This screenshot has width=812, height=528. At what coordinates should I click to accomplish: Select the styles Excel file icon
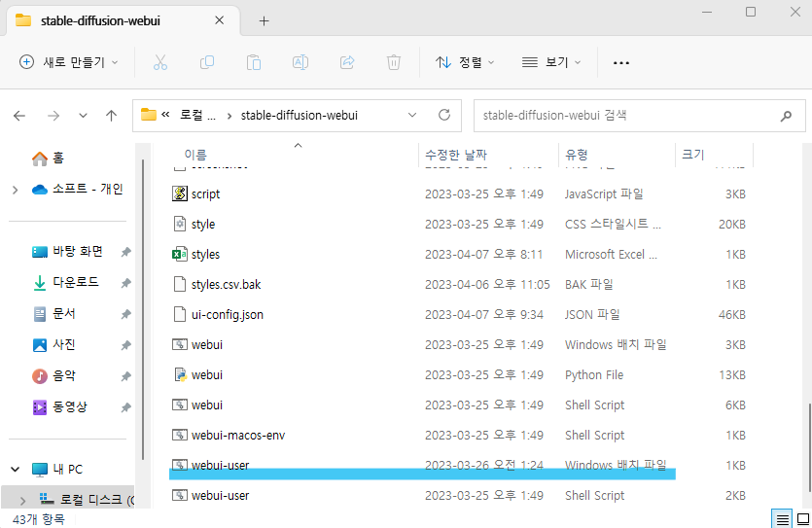tap(180, 254)
